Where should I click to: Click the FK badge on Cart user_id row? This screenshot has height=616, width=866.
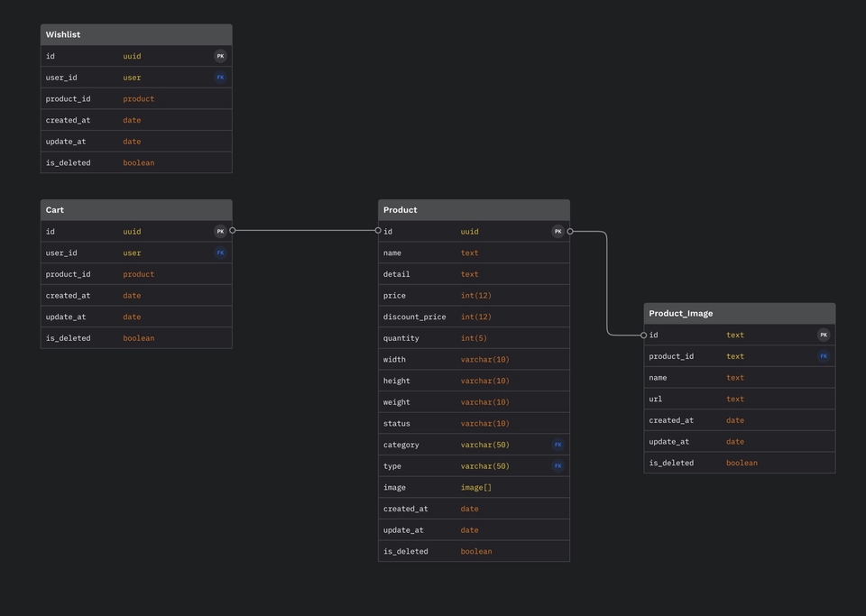[220, 253]
